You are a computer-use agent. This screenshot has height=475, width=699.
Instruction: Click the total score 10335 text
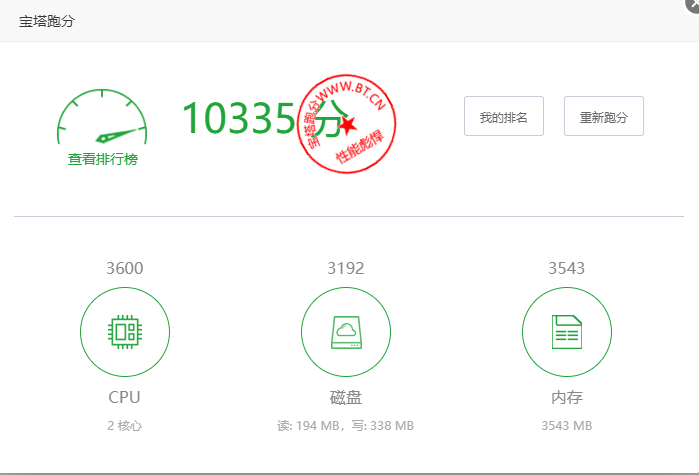[238, 118]
